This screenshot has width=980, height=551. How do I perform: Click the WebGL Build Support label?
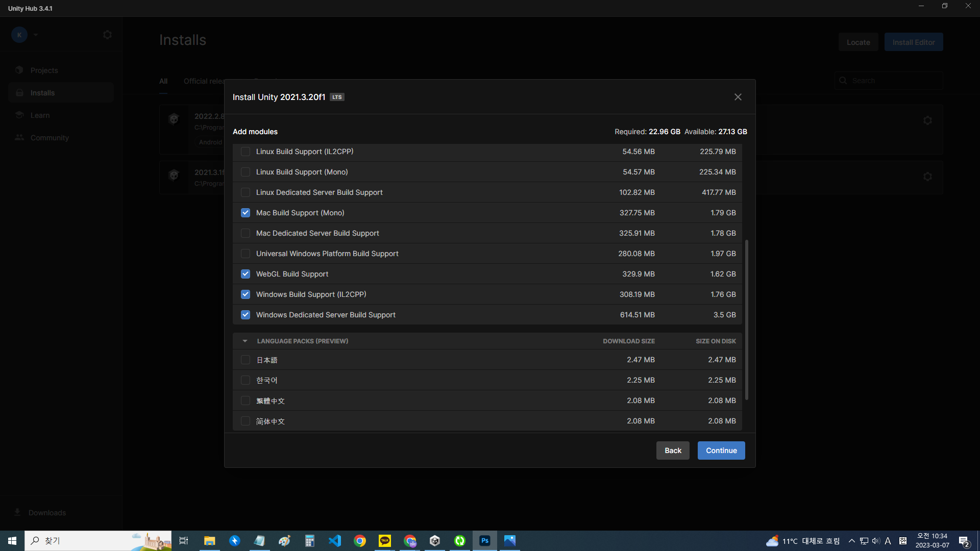292,274
